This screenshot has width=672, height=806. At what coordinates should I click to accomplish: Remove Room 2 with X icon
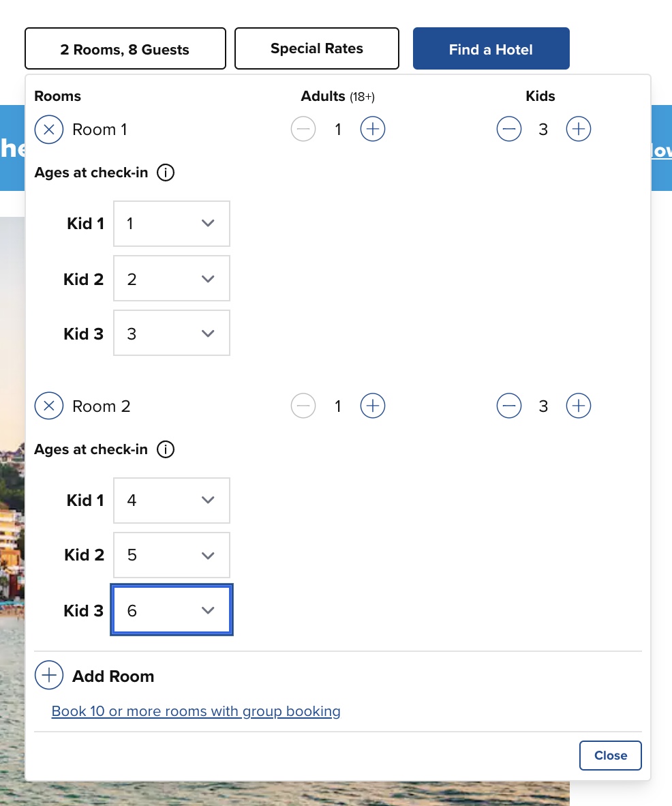point(49,406)
